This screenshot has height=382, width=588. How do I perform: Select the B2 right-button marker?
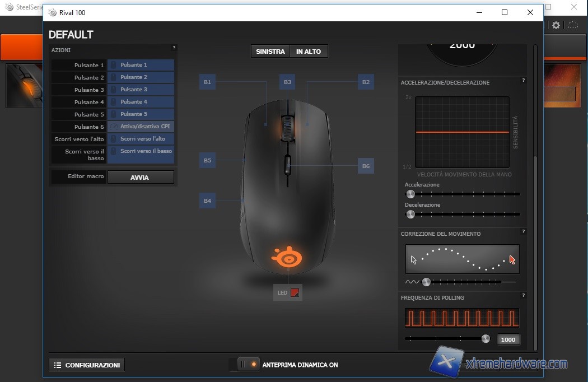(x=366, y=82)
